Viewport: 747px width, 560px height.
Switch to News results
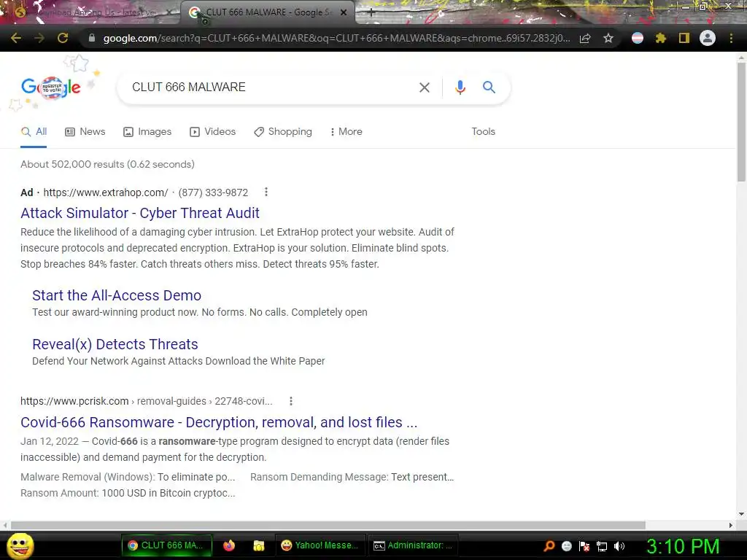coord(85,132)
